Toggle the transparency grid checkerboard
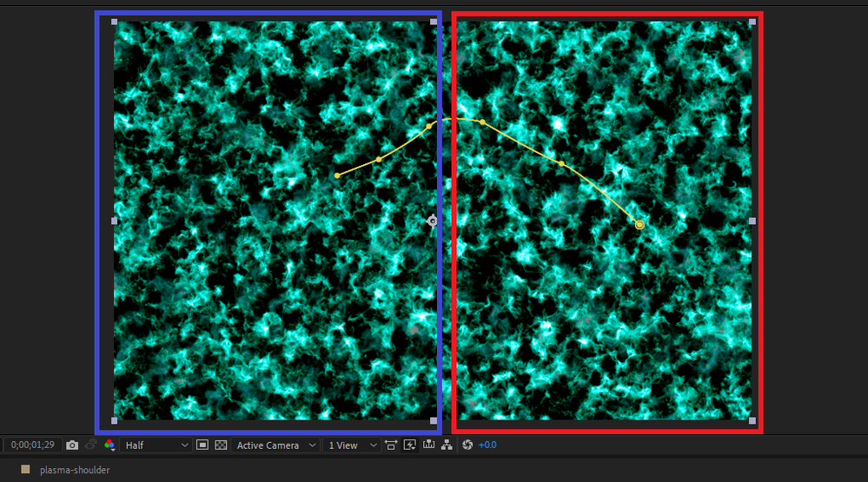Screen dimensions: 868x482 click(221, 445)
